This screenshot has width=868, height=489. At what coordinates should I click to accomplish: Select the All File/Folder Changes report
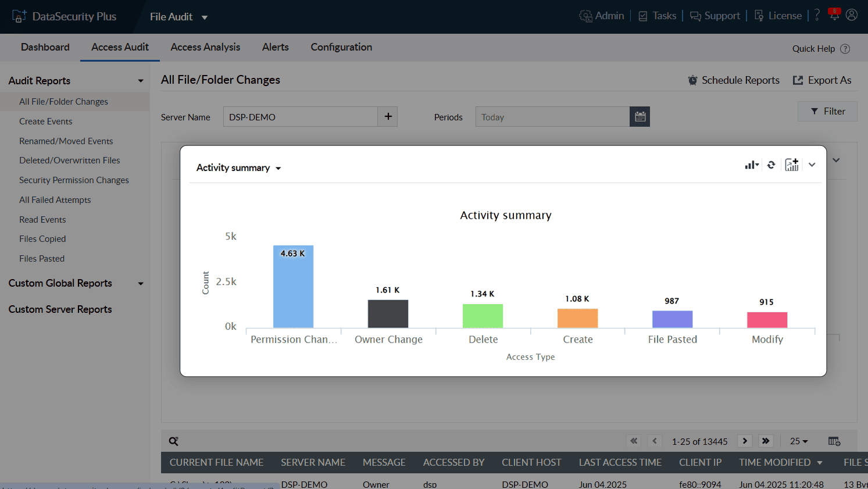63,102
